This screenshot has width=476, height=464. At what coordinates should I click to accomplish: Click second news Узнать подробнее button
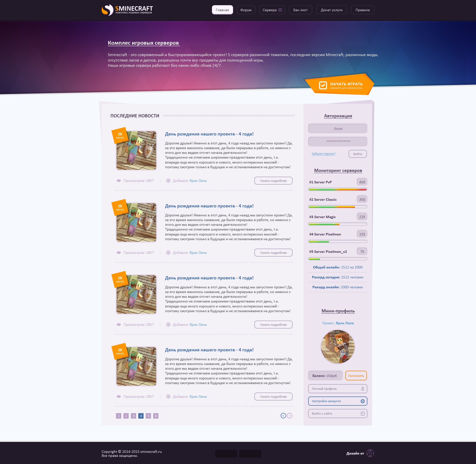(273, 253)
